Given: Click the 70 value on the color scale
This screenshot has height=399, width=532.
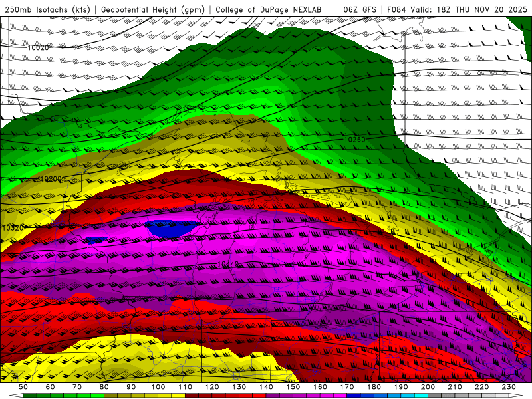Looking at the screenshot, I should (x=77, y=387).
